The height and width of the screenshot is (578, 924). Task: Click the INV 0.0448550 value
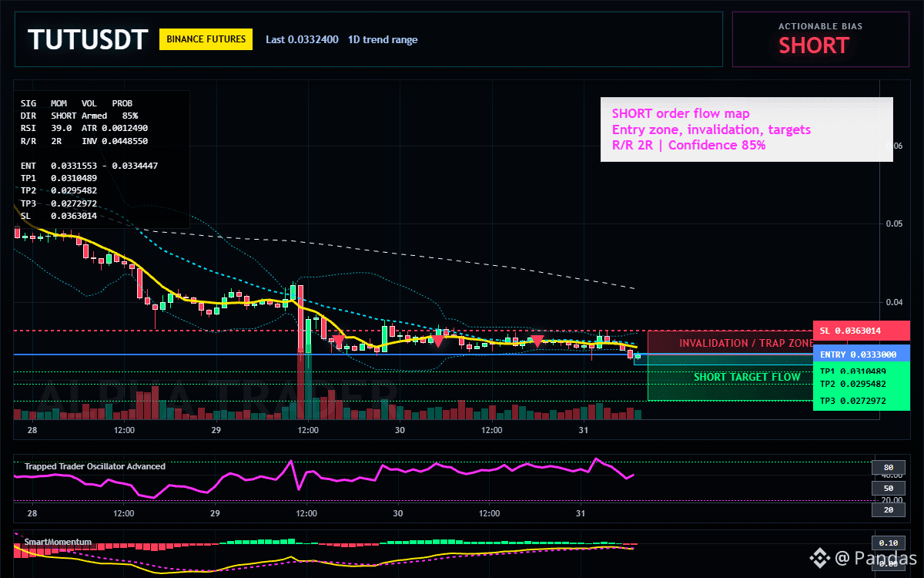(x=115, y=141)
